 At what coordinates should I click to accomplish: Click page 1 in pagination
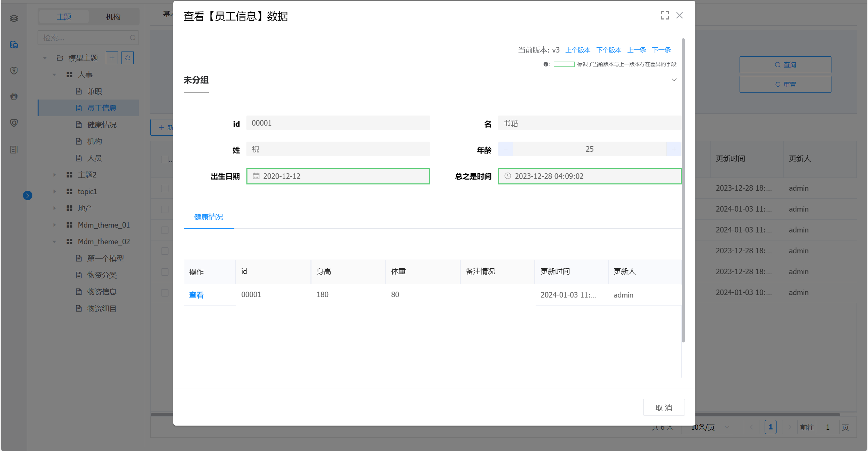[771, 427]
